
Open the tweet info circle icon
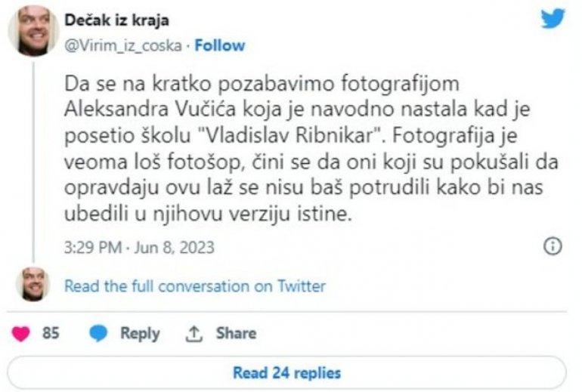(x=553, y=246)
